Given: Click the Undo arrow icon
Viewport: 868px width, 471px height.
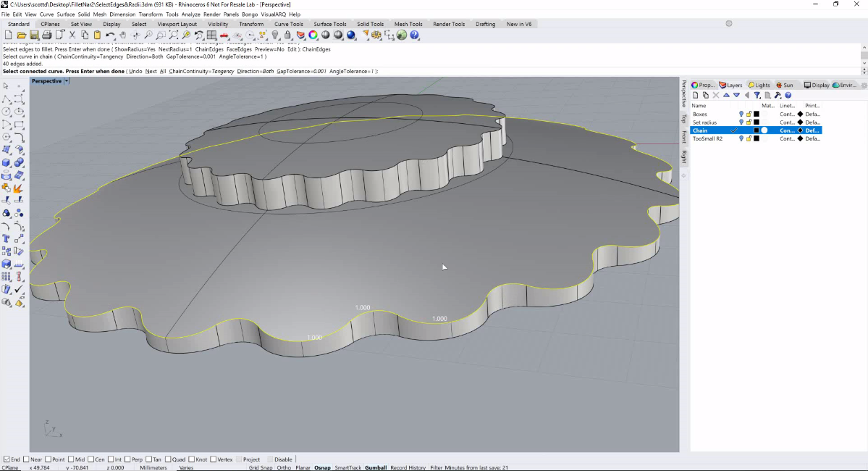Looking at the screenshot, I should [x=110, y=35].
